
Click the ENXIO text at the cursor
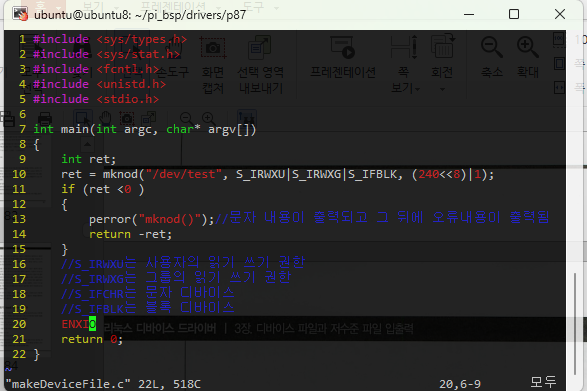79,324
